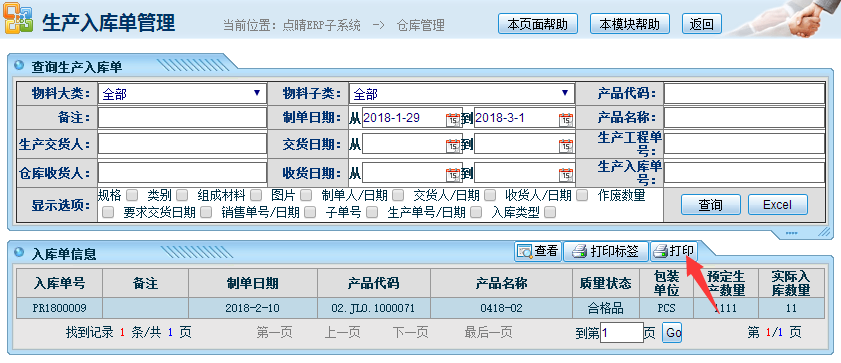Click the 打印标签 printer icon button
Screen dimensions: 841x363
(x=605, y=251)
